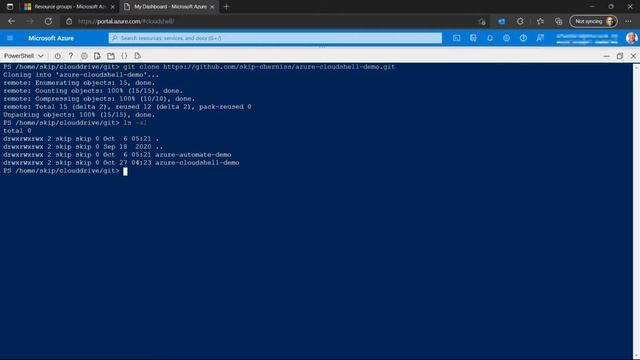The image size is (640, 360).
Task: Open the Azure portal settings gear
Action: tap(507, 38)
